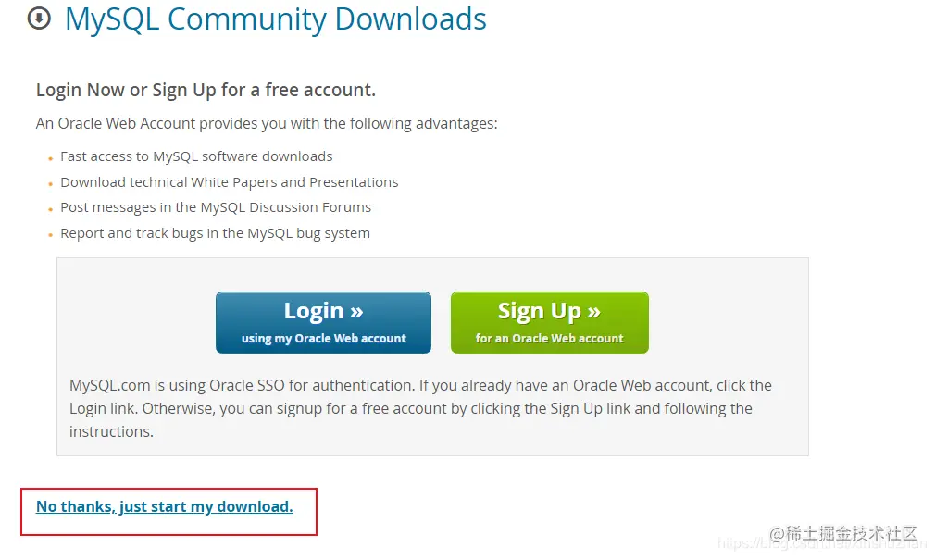
Task: Select Download technical White Papers item
Action: click(229, 182)
